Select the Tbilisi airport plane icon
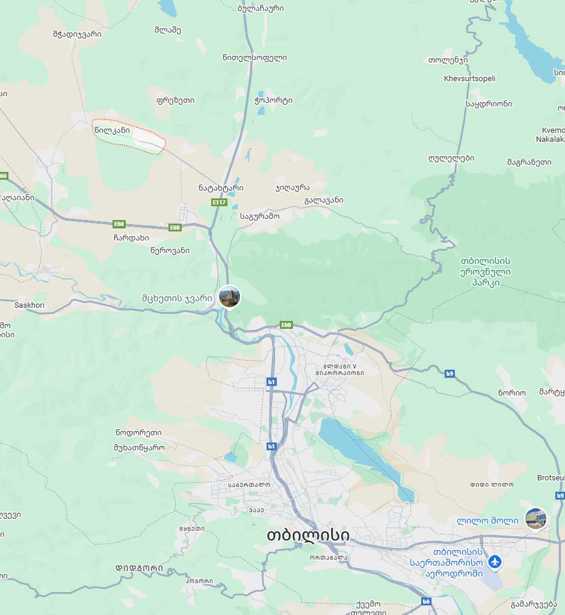565x615 pixels. pyautogui.click(x=496, y=562)
